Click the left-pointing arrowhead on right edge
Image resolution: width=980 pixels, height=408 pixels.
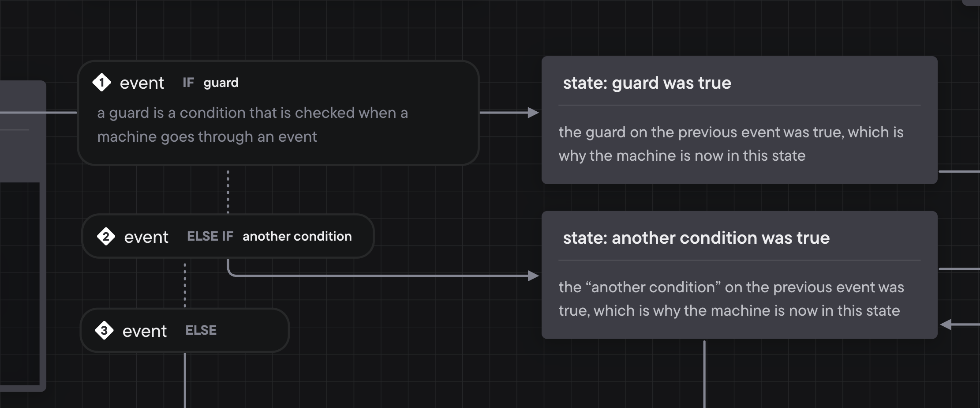click(946, 325)
